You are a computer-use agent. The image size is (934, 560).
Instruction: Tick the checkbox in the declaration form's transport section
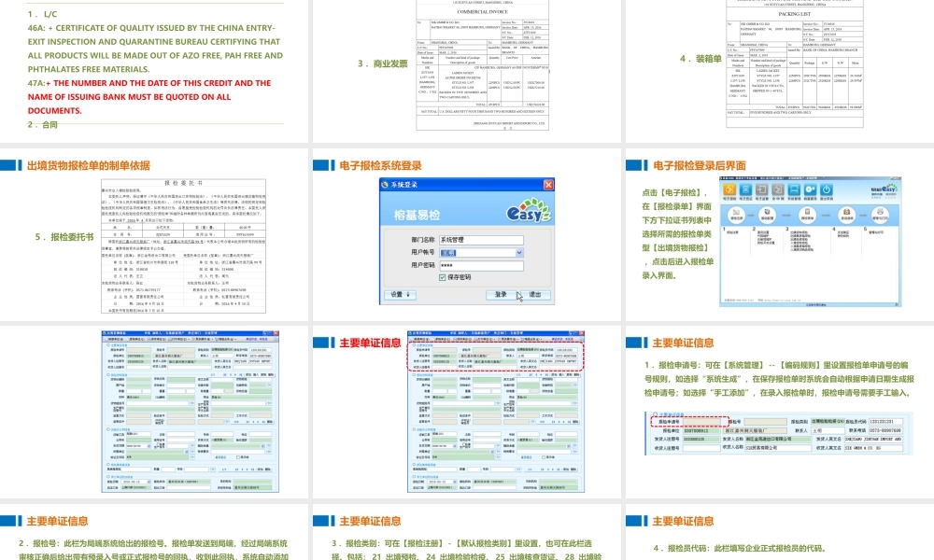[x=520, y=457]
